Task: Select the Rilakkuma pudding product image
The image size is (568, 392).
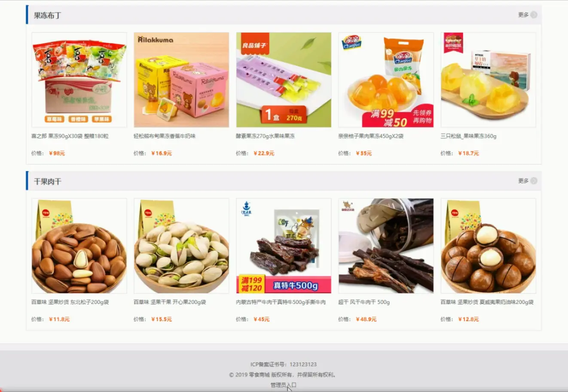Action: (x=181, y=80)
